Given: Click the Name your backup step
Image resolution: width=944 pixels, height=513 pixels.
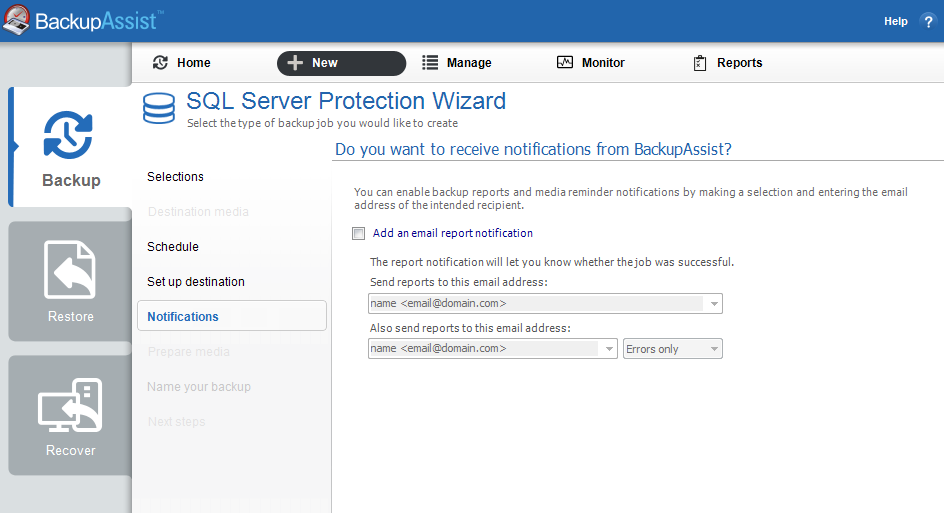Looking at the screenshot, I should click(199, 387).
